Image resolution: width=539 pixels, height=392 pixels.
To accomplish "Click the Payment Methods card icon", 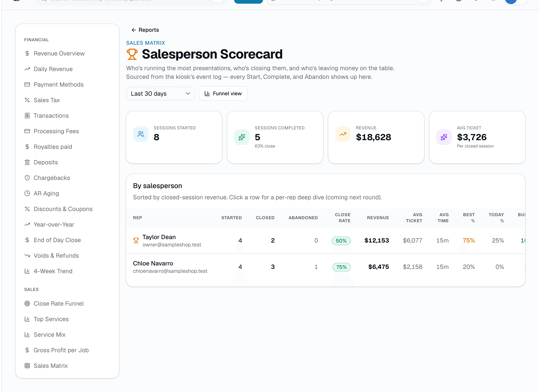I will 27,85.
